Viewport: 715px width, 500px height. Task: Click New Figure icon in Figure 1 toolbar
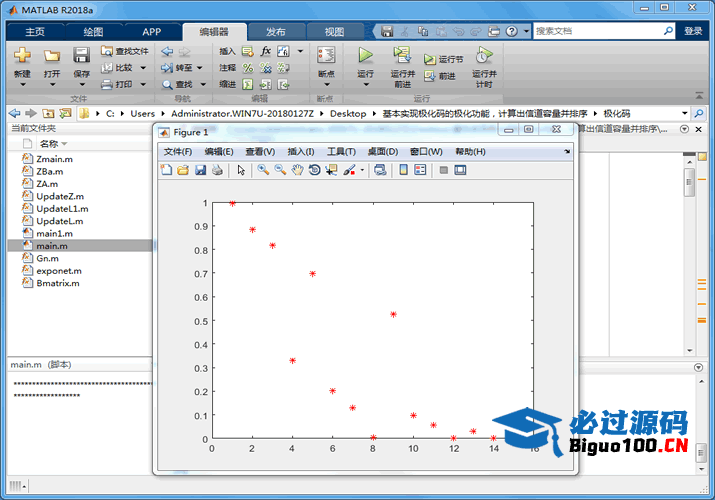[x=166, y=170]
